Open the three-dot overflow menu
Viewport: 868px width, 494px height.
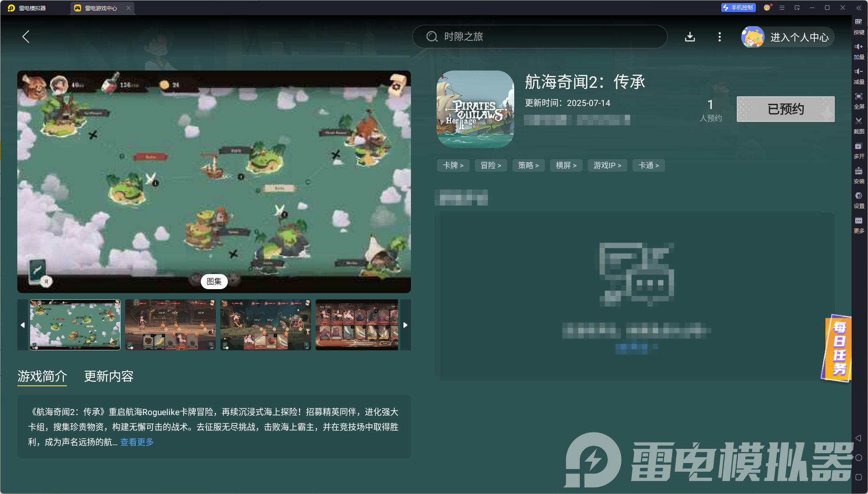[719, 37]
